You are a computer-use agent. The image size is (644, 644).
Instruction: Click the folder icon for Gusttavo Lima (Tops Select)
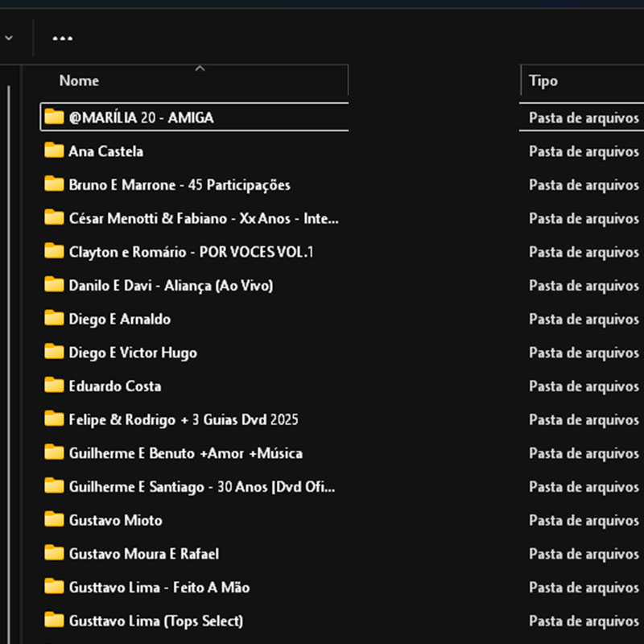(x=54, y=620)
